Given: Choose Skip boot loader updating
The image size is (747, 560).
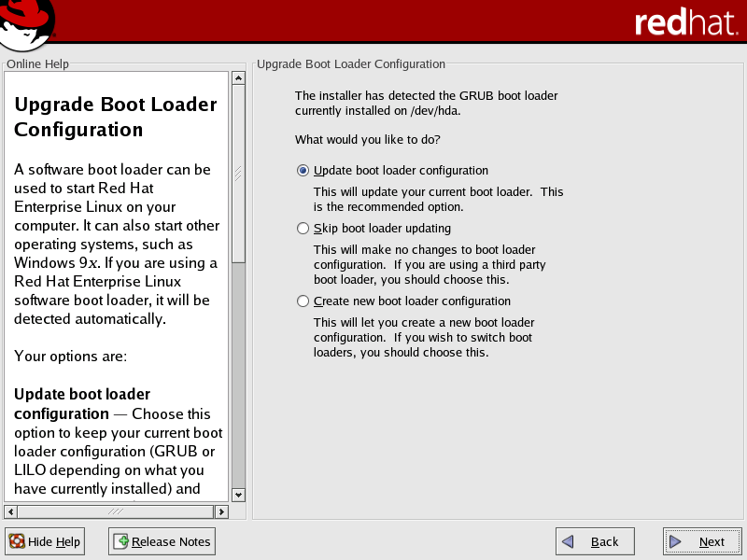Looking at the screenshot, I should point(303,229).
